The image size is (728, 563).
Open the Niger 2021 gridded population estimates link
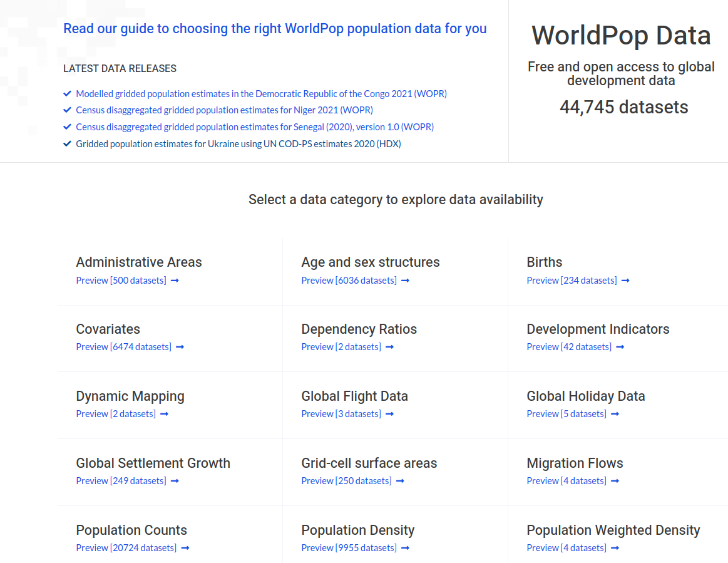tap(224, 110)
